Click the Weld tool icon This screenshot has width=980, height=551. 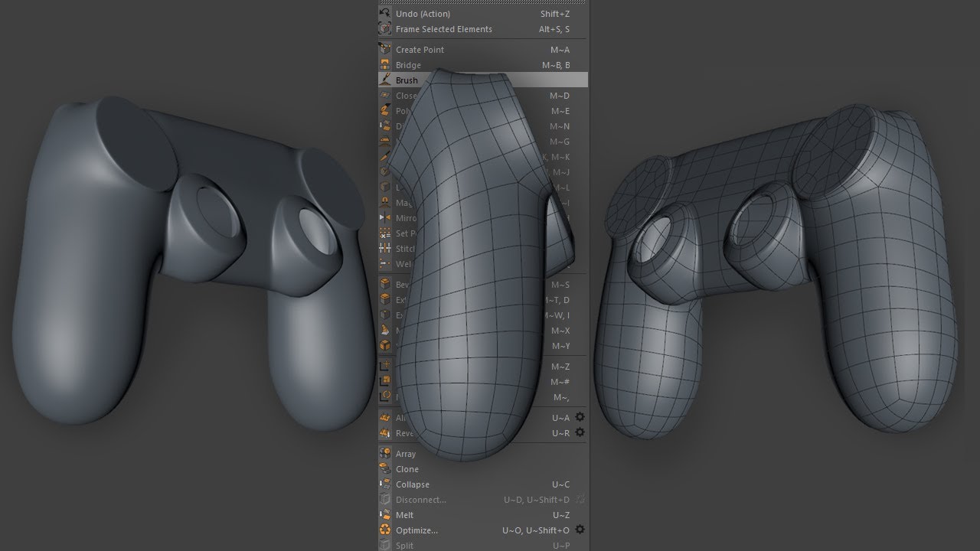(x=385, y=264)
